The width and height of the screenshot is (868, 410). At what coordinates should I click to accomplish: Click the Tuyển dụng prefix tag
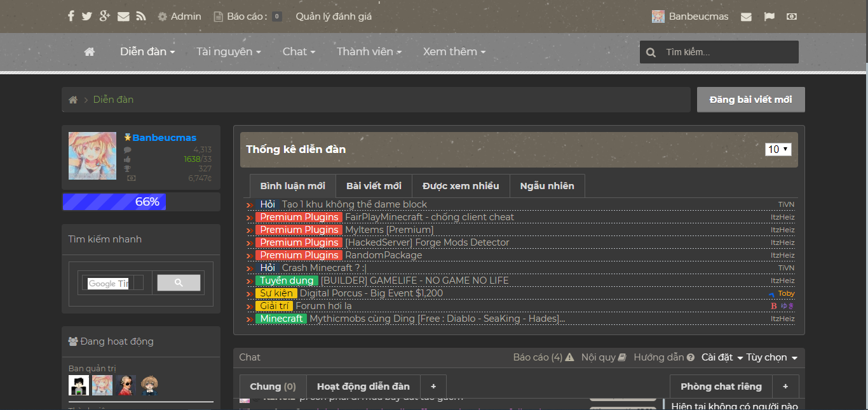pos(287,281)
